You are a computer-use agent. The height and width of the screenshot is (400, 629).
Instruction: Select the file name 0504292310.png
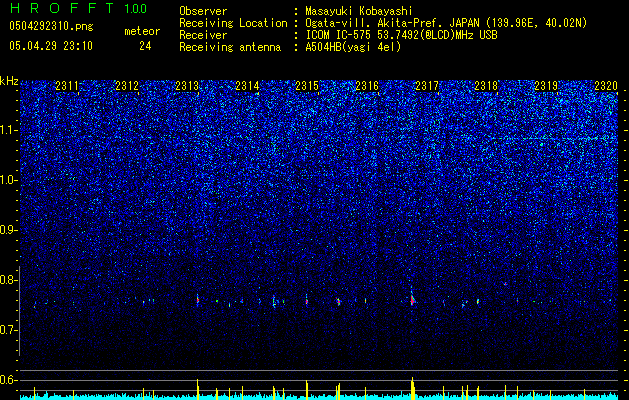coord(51,26)
